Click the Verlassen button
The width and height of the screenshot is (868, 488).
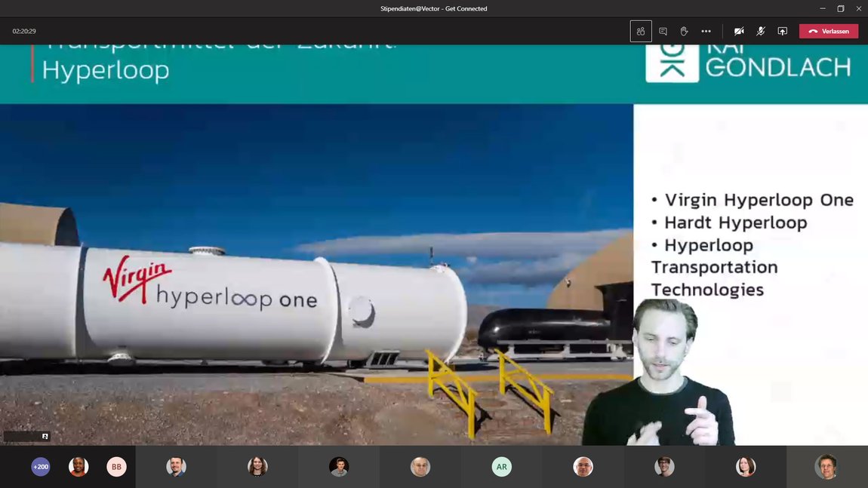(829, 32)
